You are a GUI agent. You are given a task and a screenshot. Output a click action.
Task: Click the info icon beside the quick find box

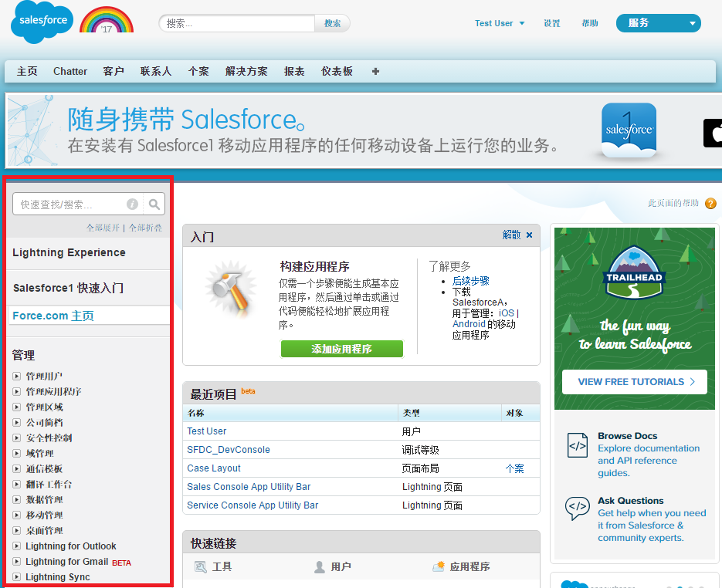click(132, 204)
